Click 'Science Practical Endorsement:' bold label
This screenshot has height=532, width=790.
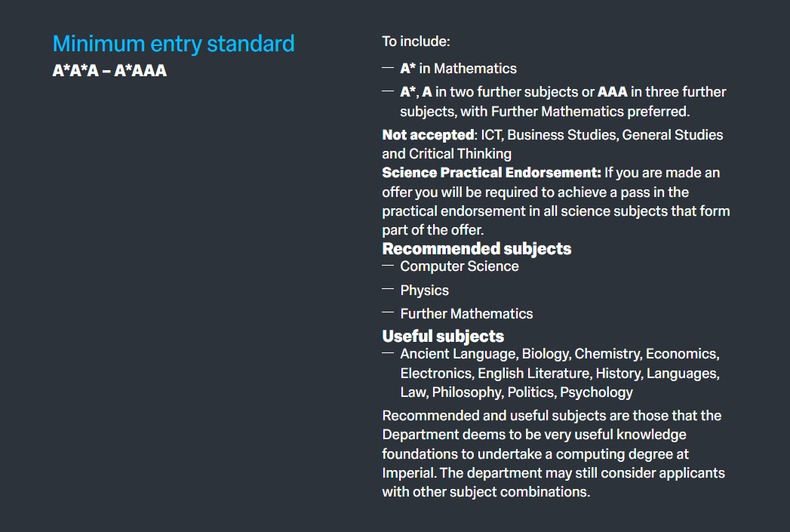(491, 173)
